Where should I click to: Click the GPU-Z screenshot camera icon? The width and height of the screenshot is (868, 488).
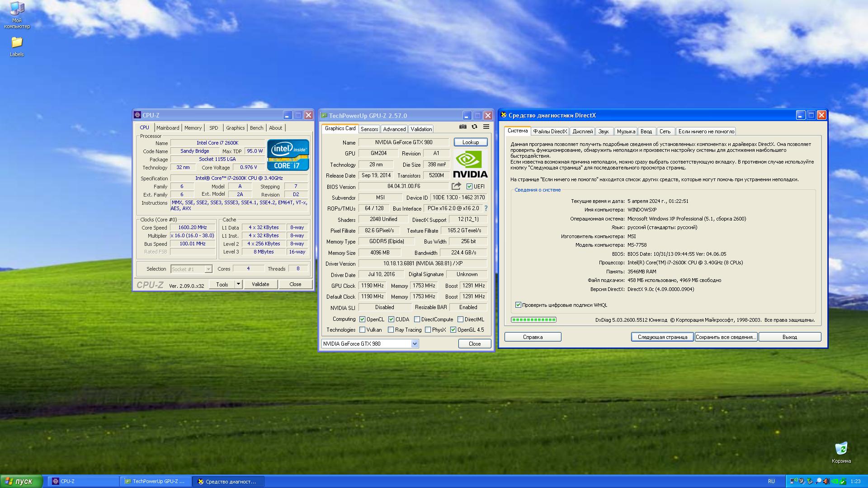(462, 127)
